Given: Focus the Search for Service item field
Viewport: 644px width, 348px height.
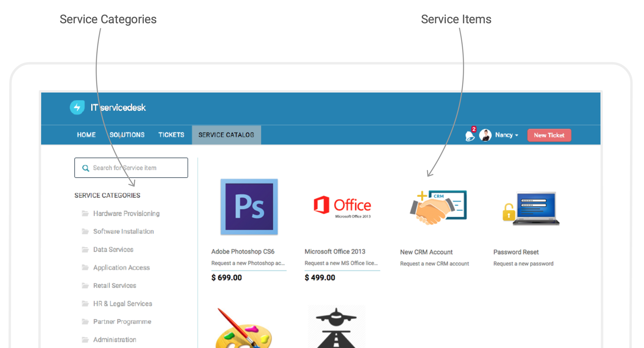Looking at the screenshot, I should [131, 168].
